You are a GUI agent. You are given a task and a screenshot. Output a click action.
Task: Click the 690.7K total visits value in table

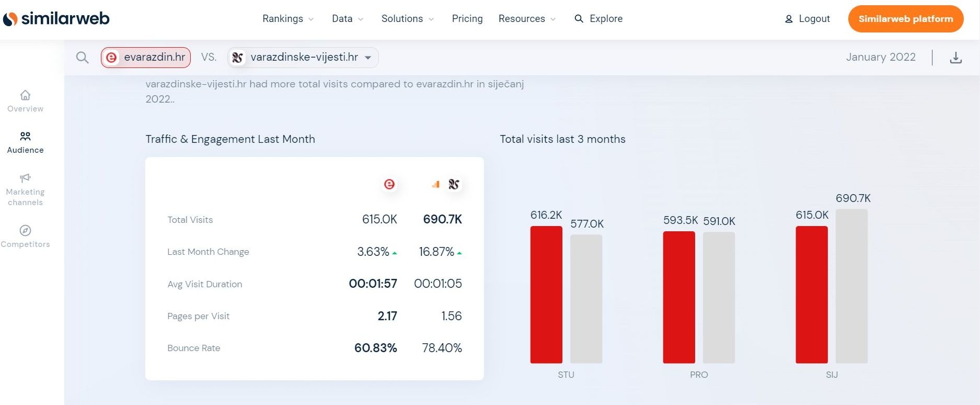pos(443,219)
